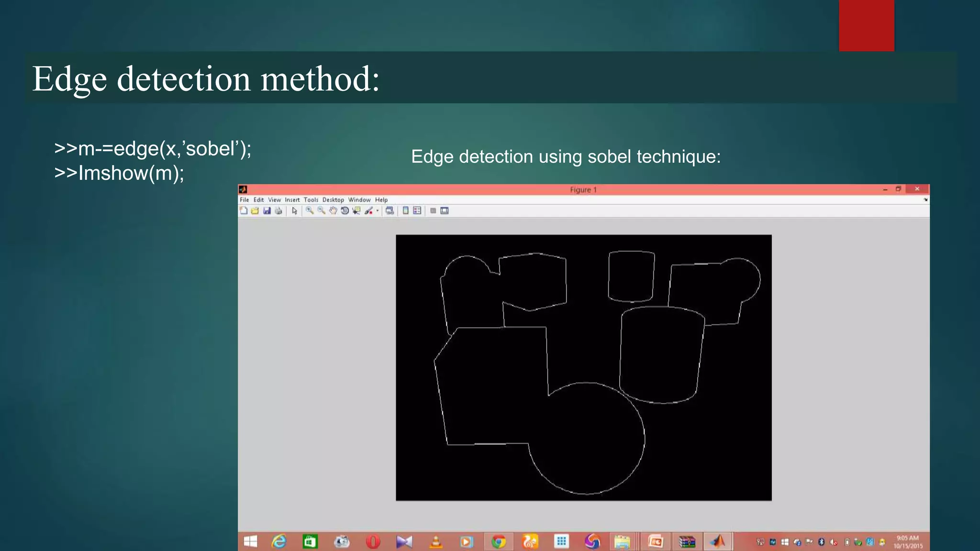Open UC Browser from taskbar
The width and height of the screenshot is (980, 551).
click(x=530, y=541)
